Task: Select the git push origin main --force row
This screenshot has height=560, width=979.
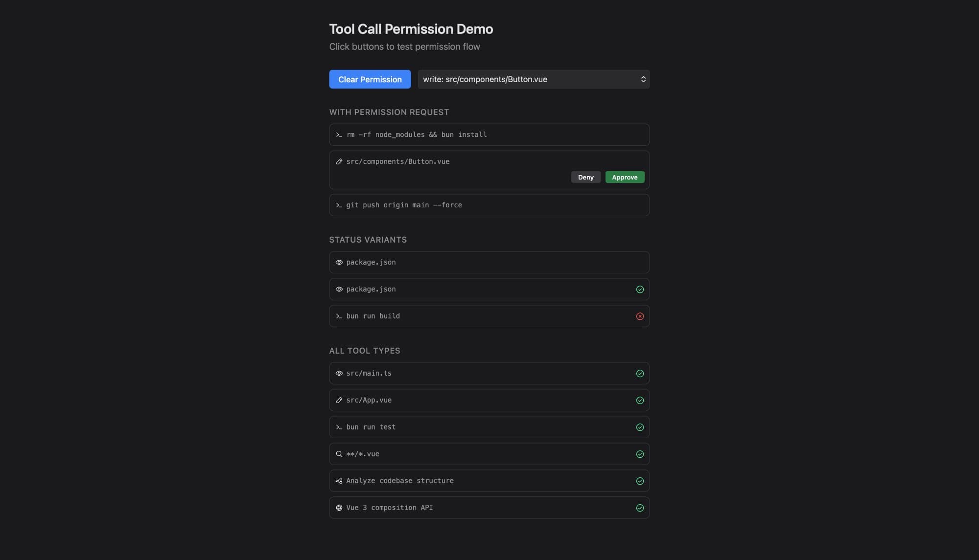Action: [x=489, y=205]
